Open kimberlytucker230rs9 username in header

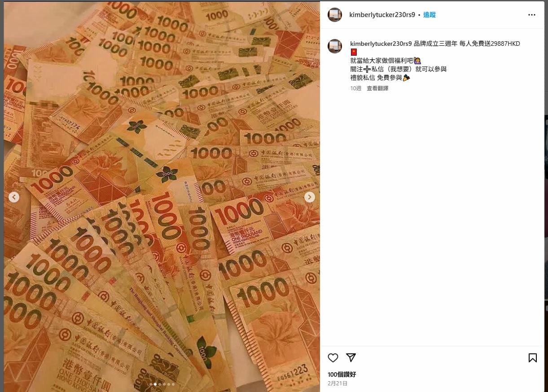click(x=381, y=15)
